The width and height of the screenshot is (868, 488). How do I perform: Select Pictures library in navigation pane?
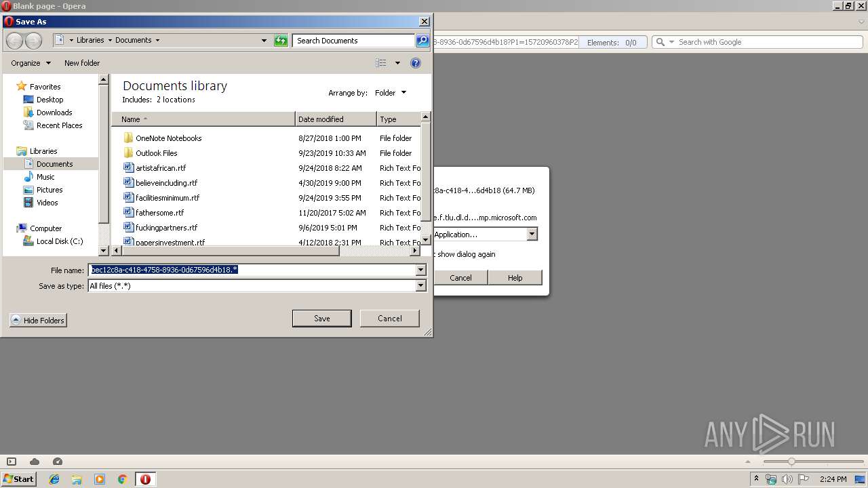50,190
